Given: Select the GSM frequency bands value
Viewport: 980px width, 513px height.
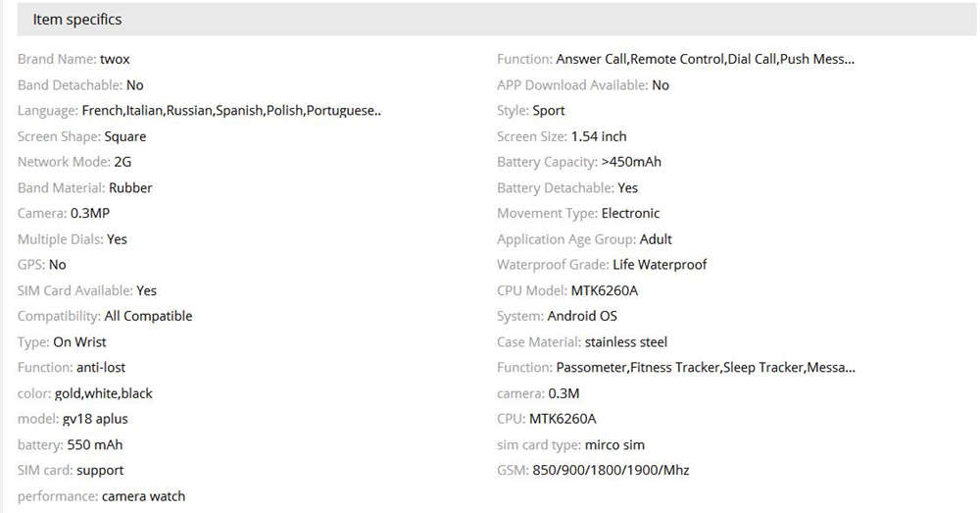Looking at the screenshot, I should [x=611, y=470].
